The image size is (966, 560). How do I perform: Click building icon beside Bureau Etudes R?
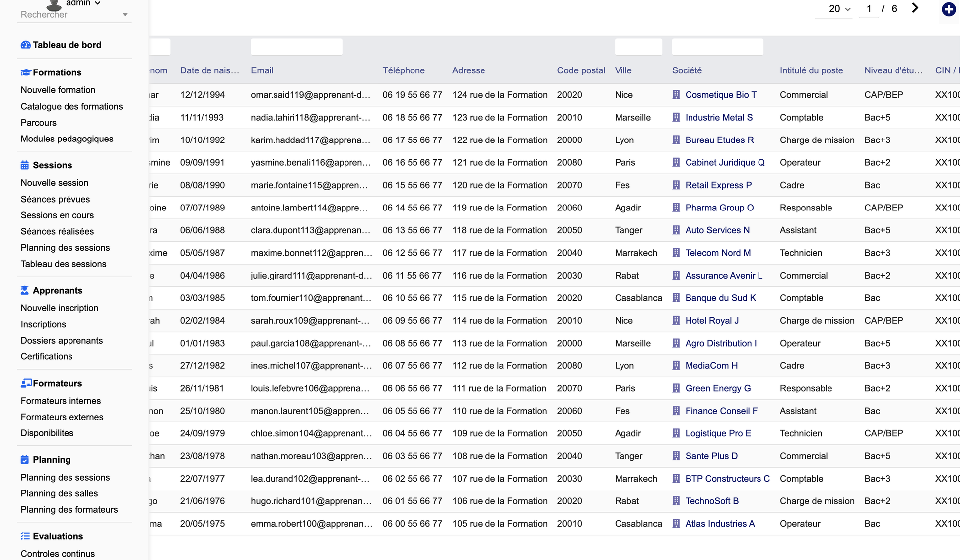click(676, 140)
